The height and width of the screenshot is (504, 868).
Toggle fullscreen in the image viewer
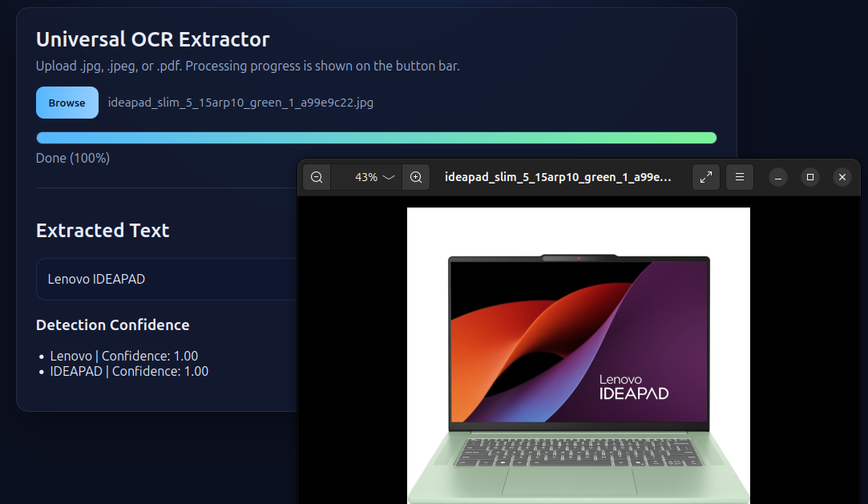pyautogui.click(x=706, y=177)
